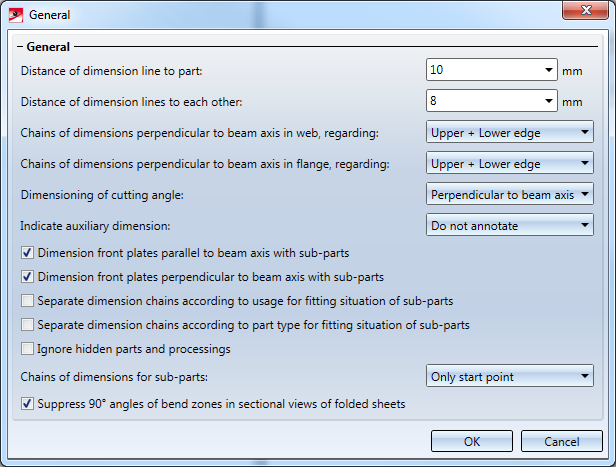Expand web chains of dimensions dropdown

(585, 132)
